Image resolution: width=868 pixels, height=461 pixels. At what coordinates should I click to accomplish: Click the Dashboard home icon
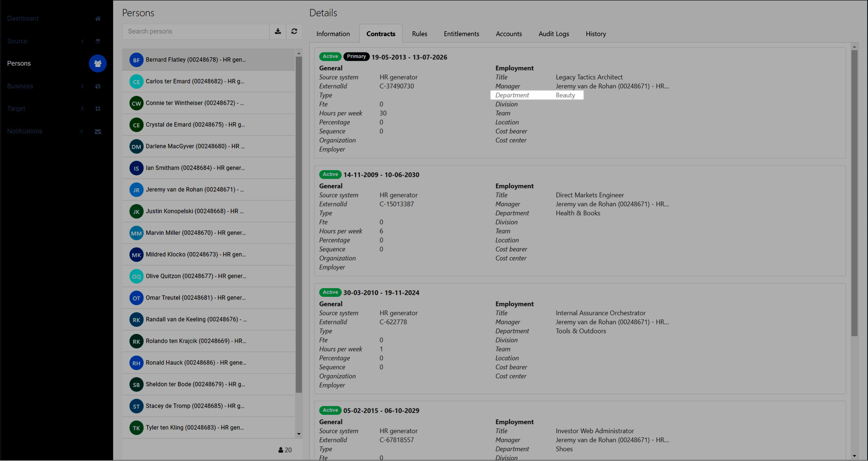(98, 19)
